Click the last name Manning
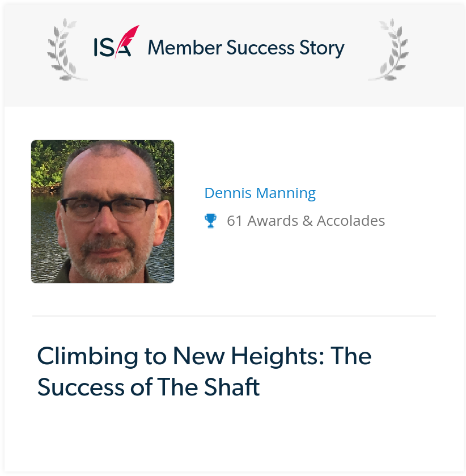 286,193
